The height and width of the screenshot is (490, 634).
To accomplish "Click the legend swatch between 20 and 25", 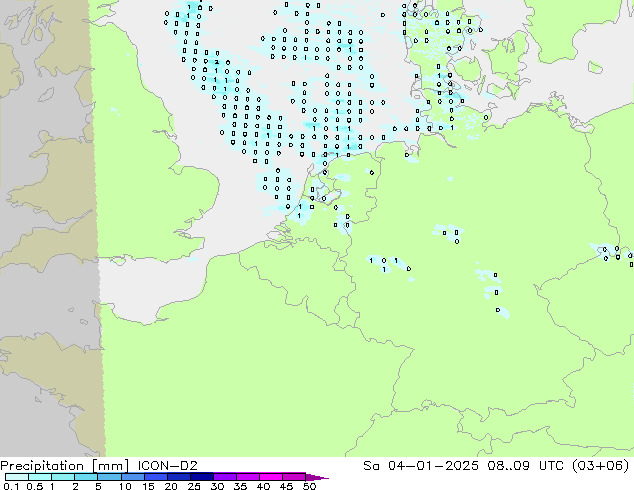I will tap(178, 477).
